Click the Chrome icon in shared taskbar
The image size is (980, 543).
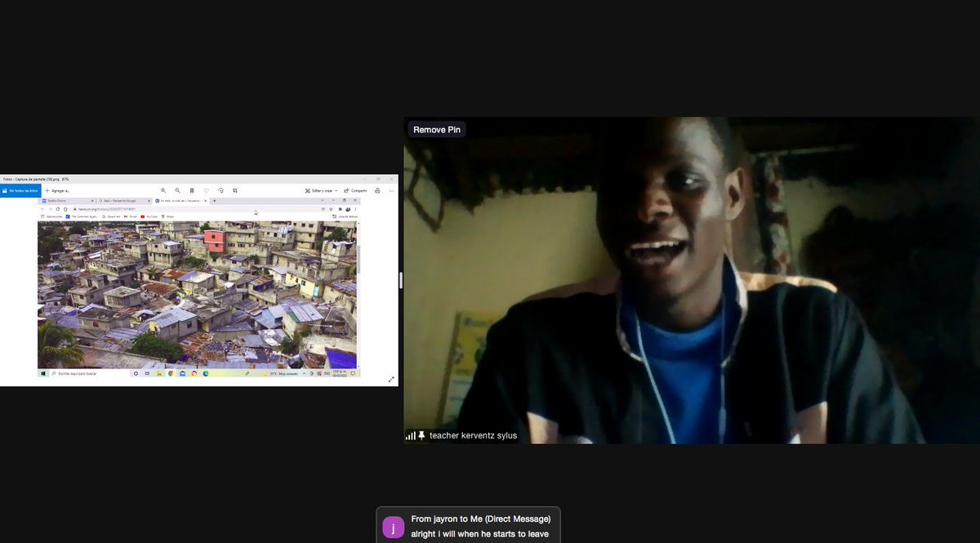coord(171,373)
